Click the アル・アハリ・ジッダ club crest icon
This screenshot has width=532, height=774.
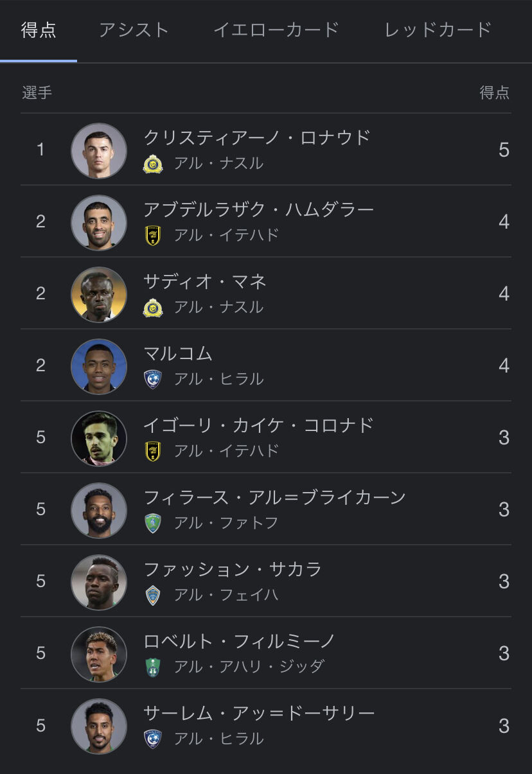click(153, 667)
